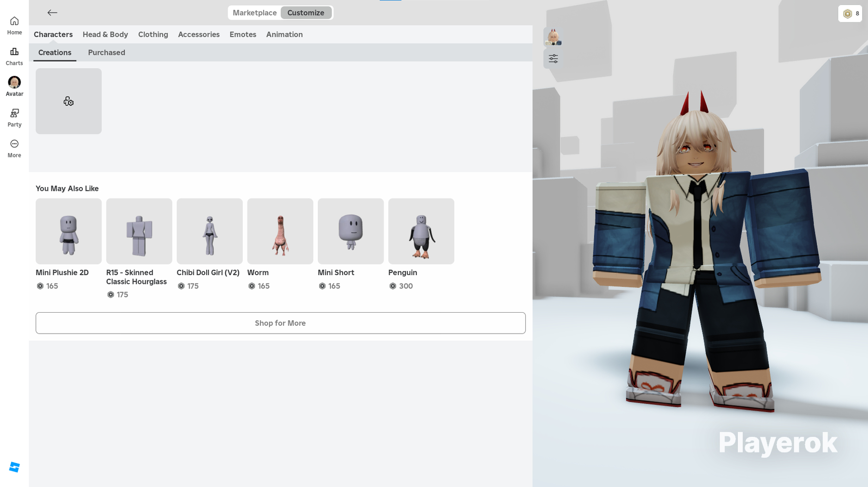Open Charts in the sidebar

coord(14,56)
